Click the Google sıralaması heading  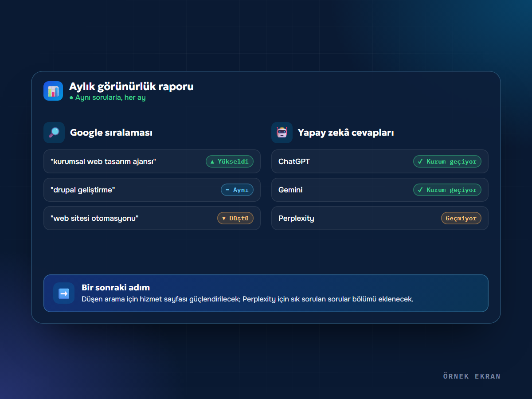pyautogui.click(x=111, y=133)
